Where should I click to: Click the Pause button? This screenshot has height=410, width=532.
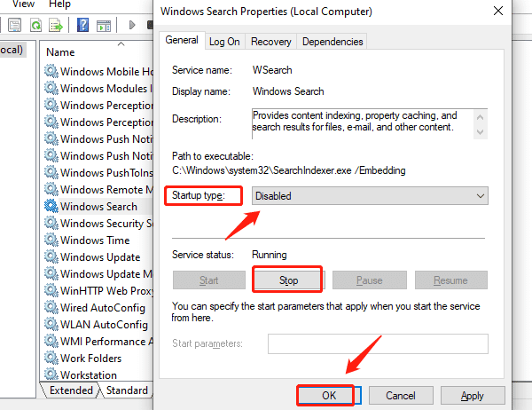tap(369, 280)
